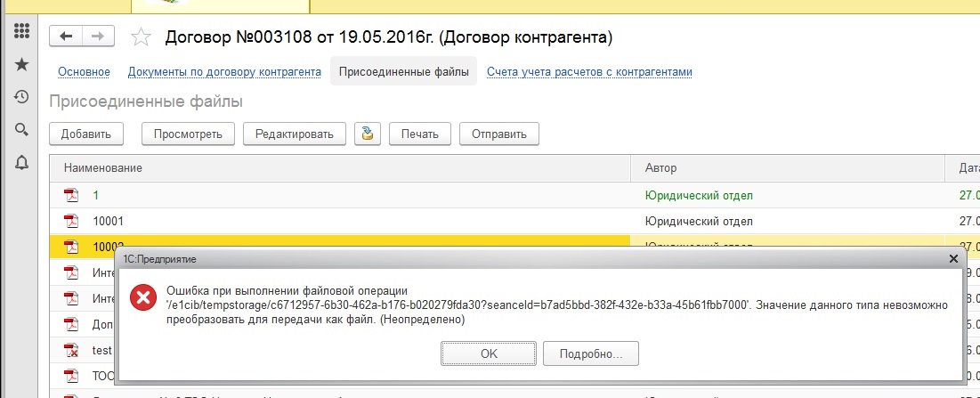Click the file icon button beside Редактировать
This screenshot has width=980, height=398.
pos(368,134)
